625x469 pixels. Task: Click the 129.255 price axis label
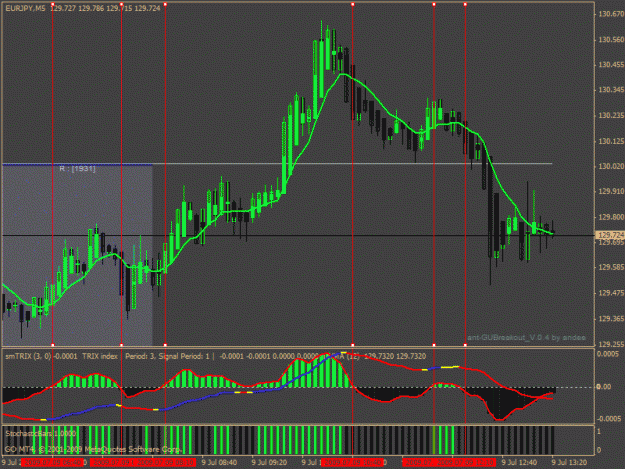(x=611, y=344)
